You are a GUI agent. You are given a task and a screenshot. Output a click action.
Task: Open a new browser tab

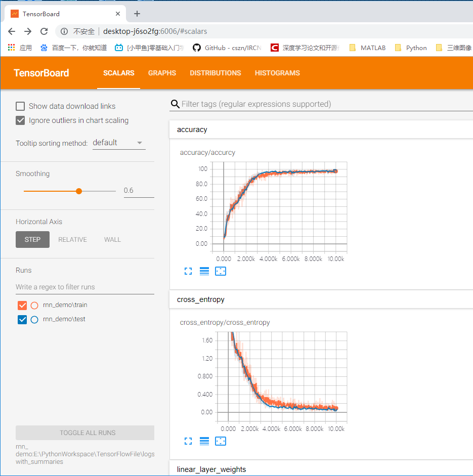point(137,14)
